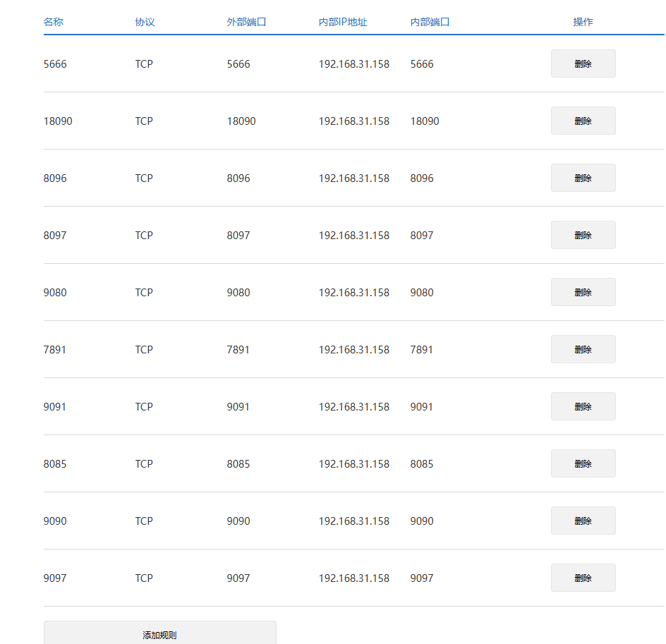
Task: Delete the 5666 port forwarding rule
Action: 583,63
